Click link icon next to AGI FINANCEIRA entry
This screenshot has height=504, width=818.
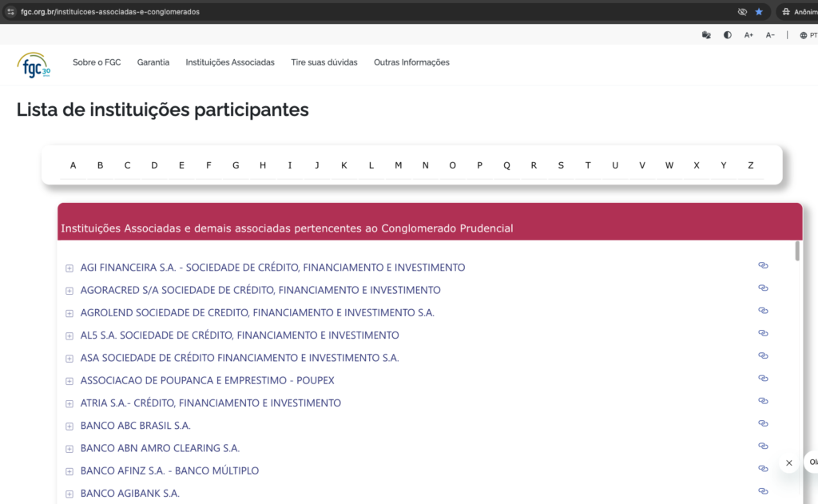pos(763,264)
